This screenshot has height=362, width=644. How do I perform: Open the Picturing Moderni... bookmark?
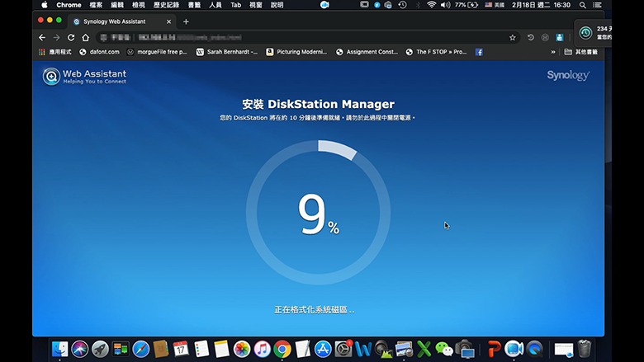pyautogui.click(x=296, y=52)
